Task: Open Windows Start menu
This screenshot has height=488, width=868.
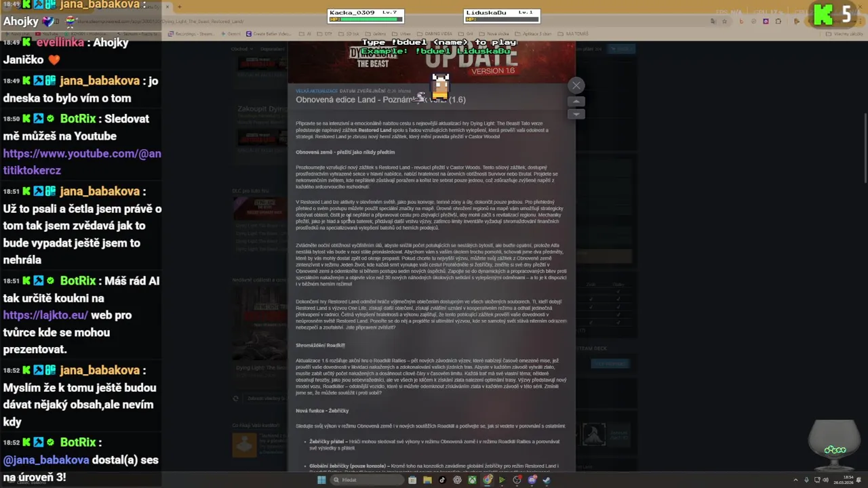Action: coord(321,480)
